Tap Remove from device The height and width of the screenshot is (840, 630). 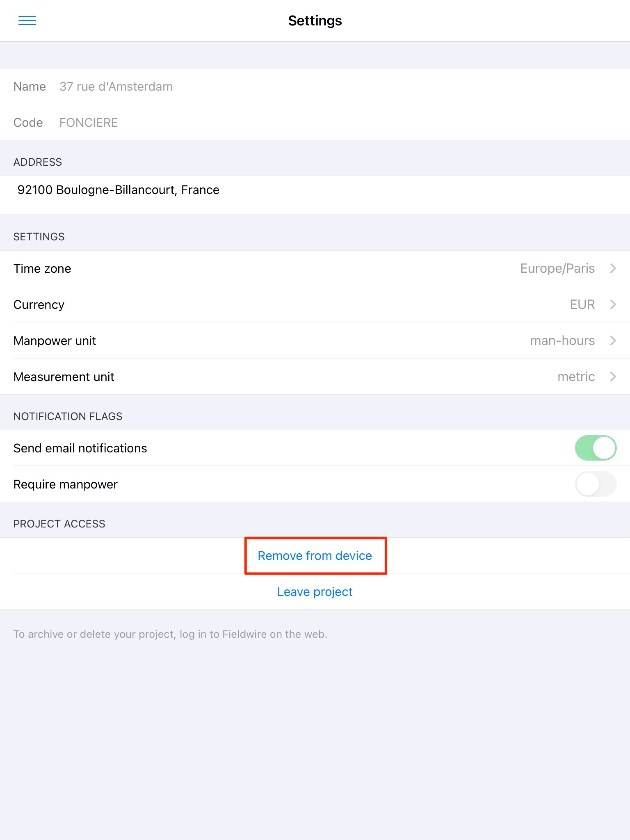click(315, 556)
